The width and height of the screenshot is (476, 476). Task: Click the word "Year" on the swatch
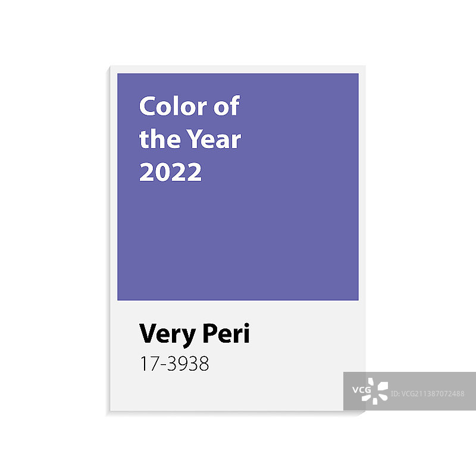215,139
